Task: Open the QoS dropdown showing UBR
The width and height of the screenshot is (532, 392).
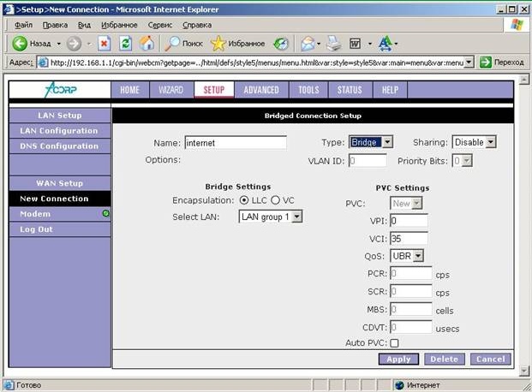Action: coord(407,256)
